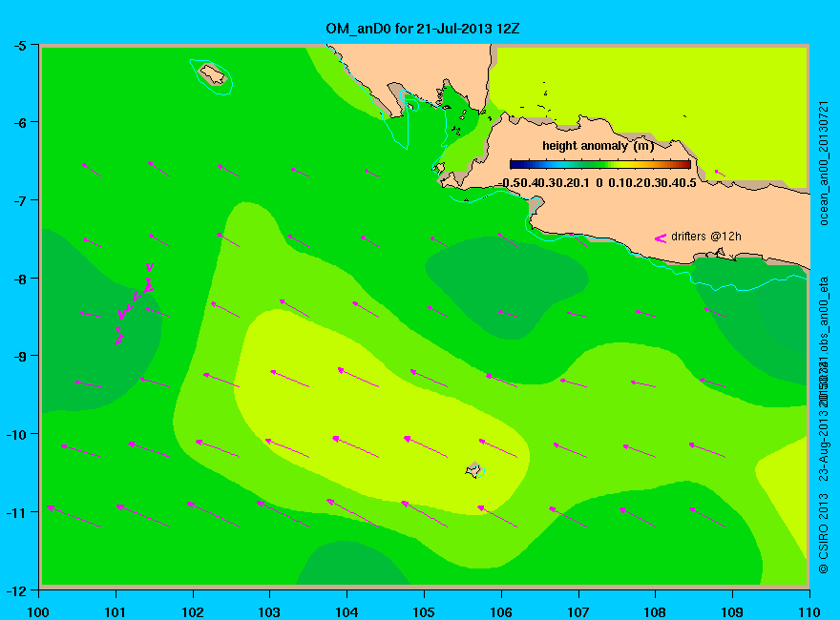
Task: Click latitude axis label '-10'
Action: pyautogui.click(x=16, y=434)
